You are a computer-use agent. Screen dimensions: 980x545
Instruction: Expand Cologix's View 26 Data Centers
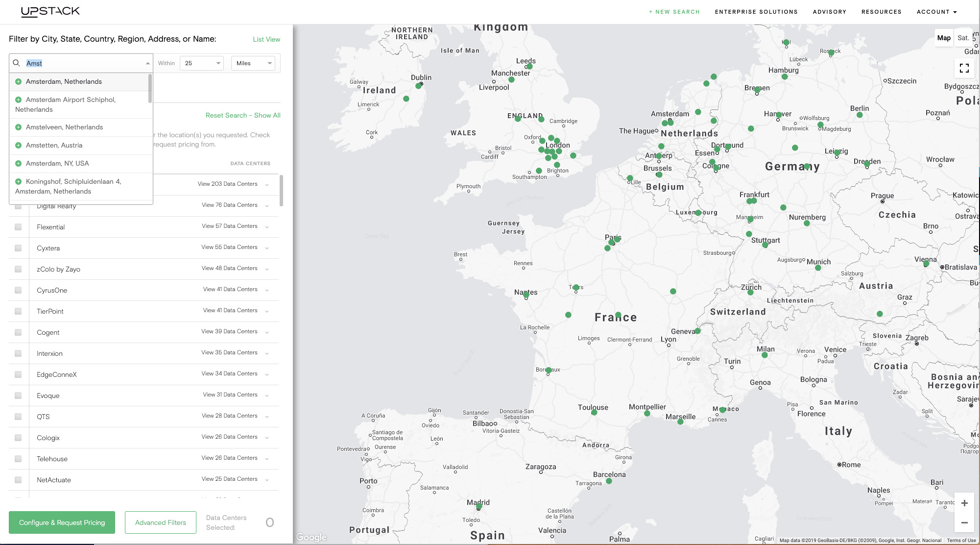(x=235, y=437)
